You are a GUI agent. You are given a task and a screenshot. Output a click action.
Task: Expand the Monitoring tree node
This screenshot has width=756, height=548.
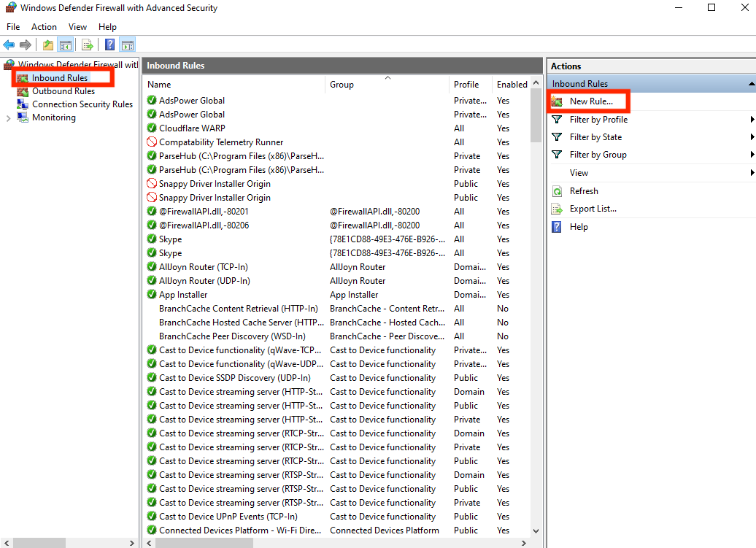(x=7, y=117)
